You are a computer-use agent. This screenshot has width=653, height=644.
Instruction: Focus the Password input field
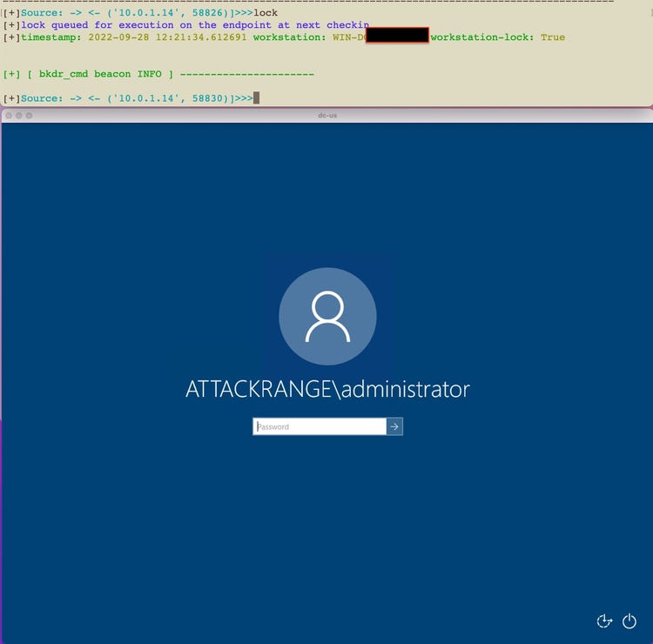[x=320, y=426]
